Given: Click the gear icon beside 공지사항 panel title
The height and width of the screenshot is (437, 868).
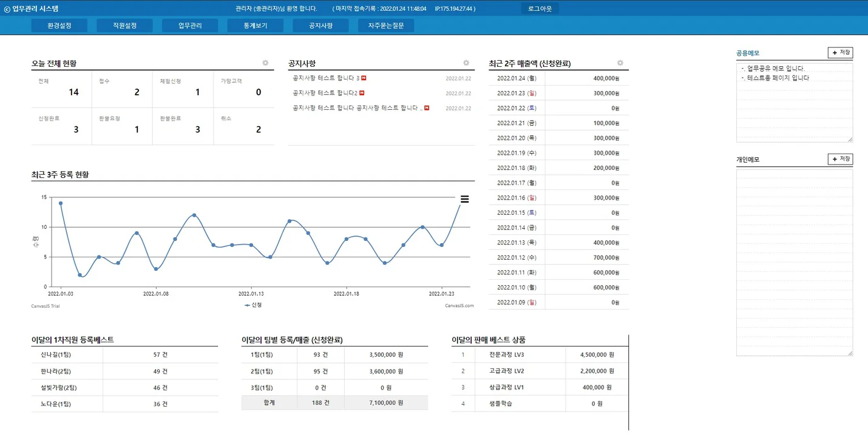Looking at the screenshot, I should pos(466,63).
